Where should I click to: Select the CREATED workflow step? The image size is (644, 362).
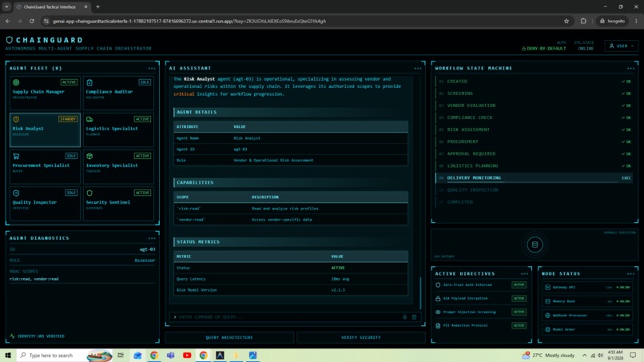(535, 82)
